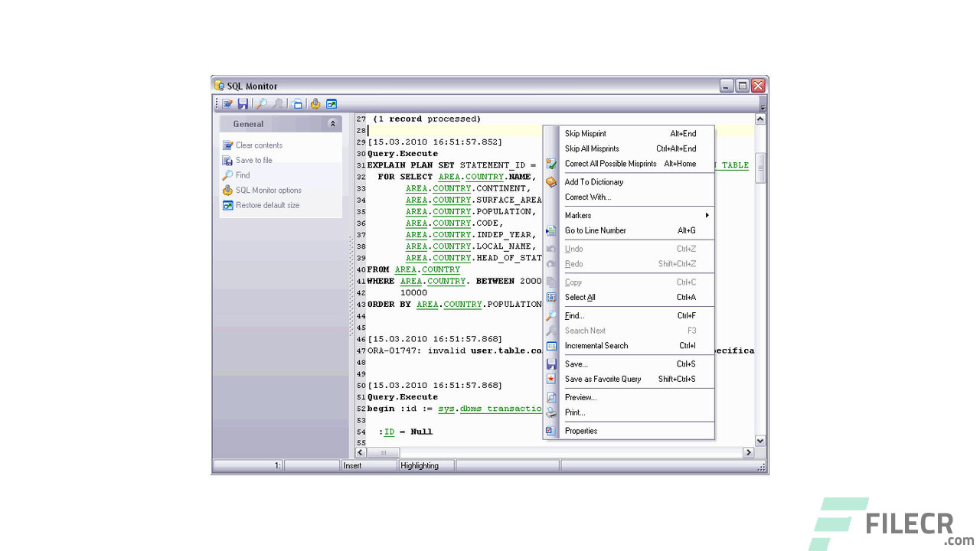The width and height of the screenshot is (980, 551).
Task: Click the timestamp text on line 46
Action: point(435,339)
